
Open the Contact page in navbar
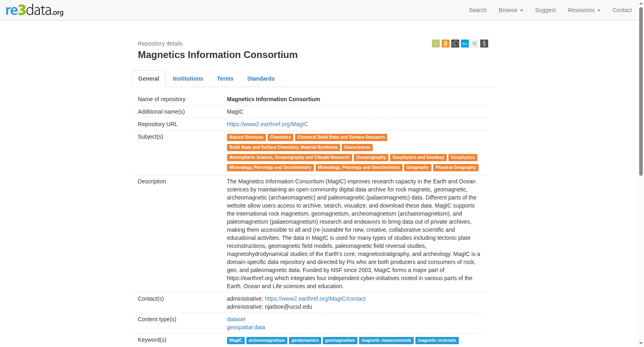tap(622, 10)
